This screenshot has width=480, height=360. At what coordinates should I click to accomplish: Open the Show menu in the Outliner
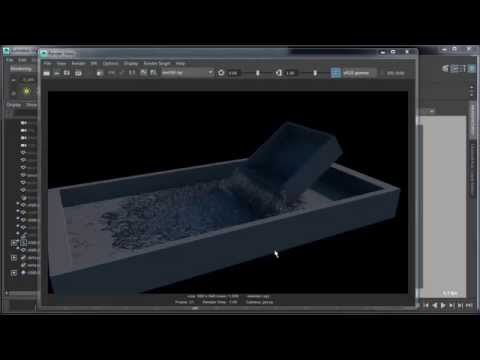click(x=31, y=105)
